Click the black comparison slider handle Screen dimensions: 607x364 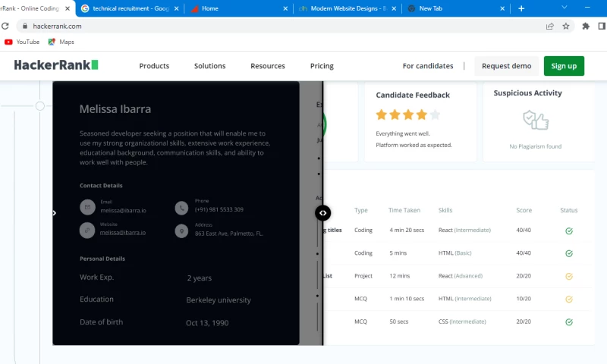pos(322,213)
